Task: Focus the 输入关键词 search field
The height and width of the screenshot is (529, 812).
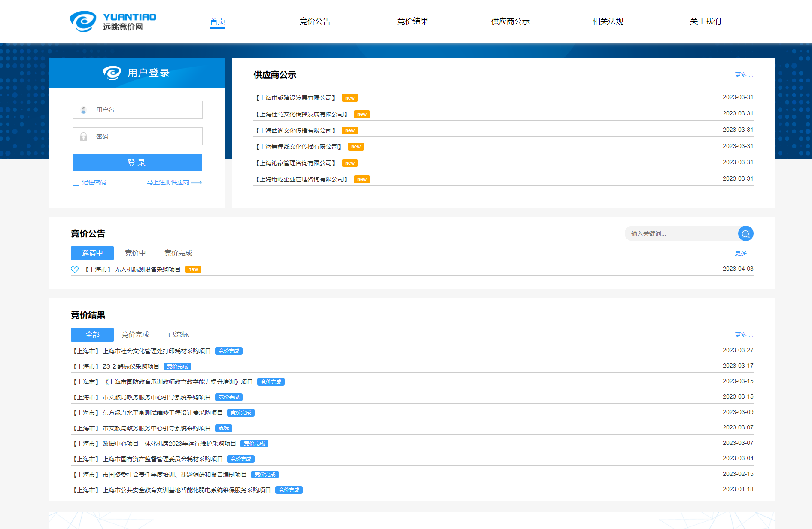Action: click(681, 233)
